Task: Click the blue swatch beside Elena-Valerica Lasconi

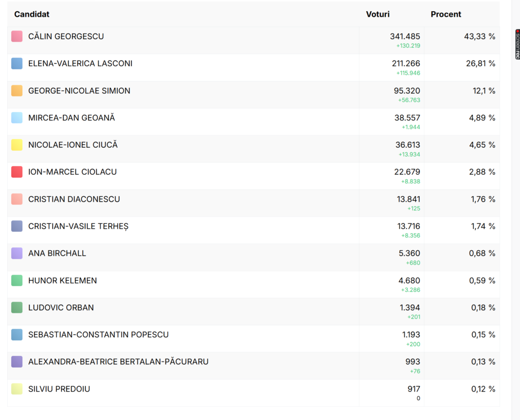Action: 17,63
